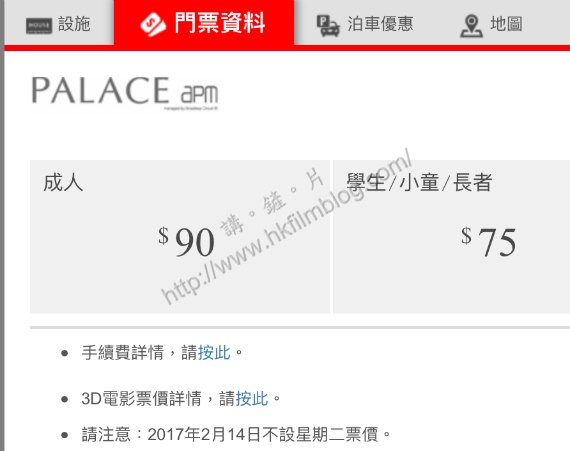Viewport: 570px width, 451px height.
Task: Click the House icon beside 設施
Action: 39,25
